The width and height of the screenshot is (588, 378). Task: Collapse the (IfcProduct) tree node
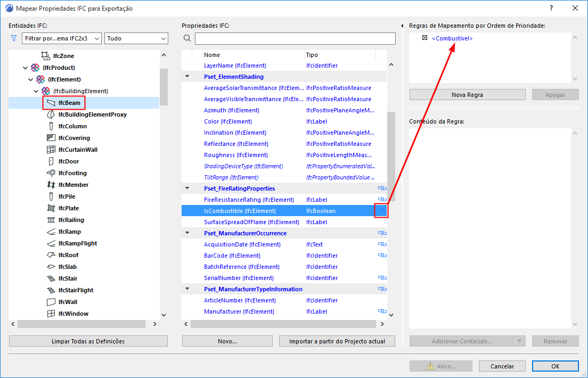pos(25,68)
